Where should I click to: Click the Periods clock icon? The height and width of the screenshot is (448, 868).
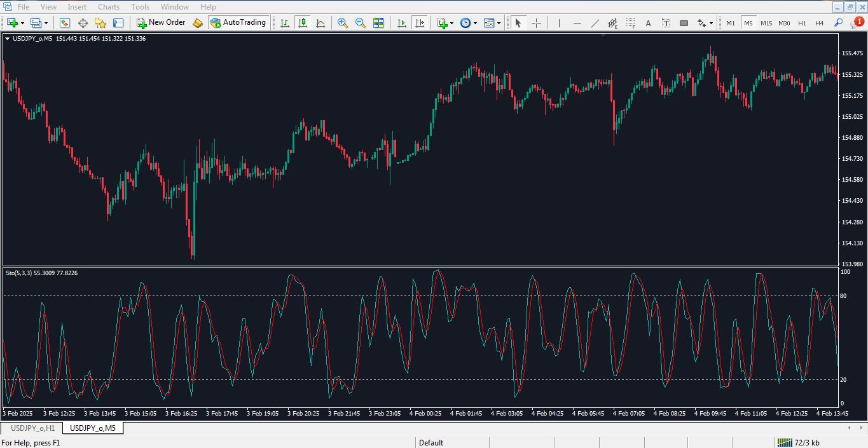[465, 23]
